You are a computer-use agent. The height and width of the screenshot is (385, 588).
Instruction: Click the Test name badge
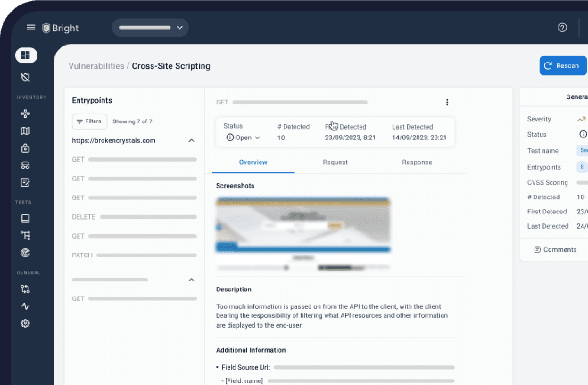pyautogui.click(x=583, y=150)
